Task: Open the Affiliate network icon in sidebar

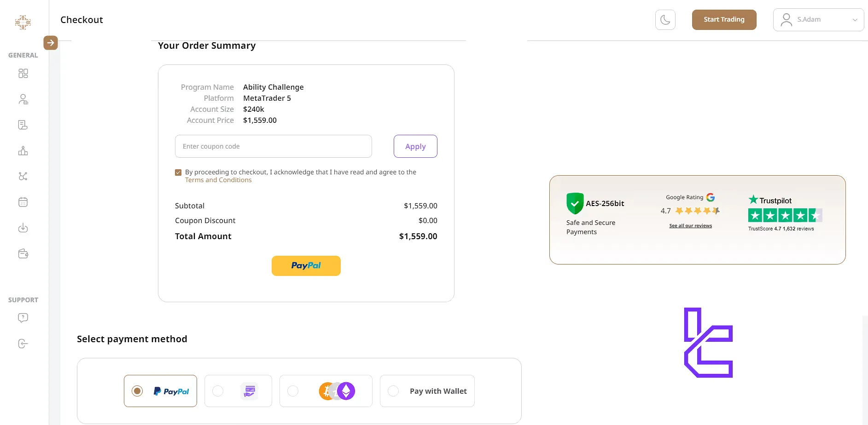Action: 23,176
